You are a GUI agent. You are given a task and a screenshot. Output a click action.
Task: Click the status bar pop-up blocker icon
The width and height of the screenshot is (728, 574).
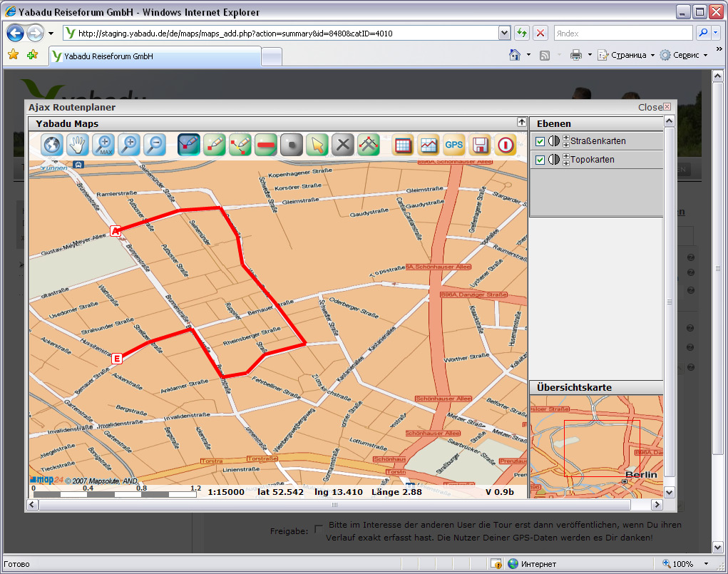coord(496,564)
